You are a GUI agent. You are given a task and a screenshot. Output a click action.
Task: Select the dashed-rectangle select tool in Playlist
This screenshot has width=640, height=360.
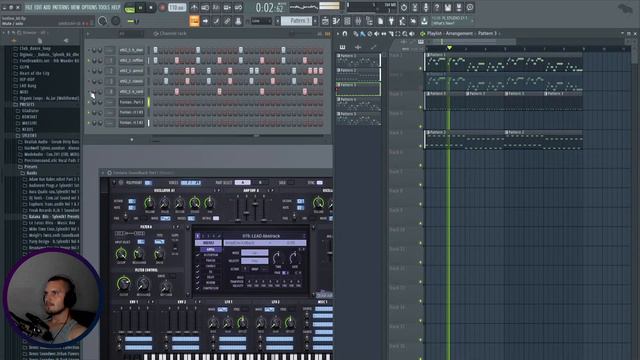tap(398, 34)
